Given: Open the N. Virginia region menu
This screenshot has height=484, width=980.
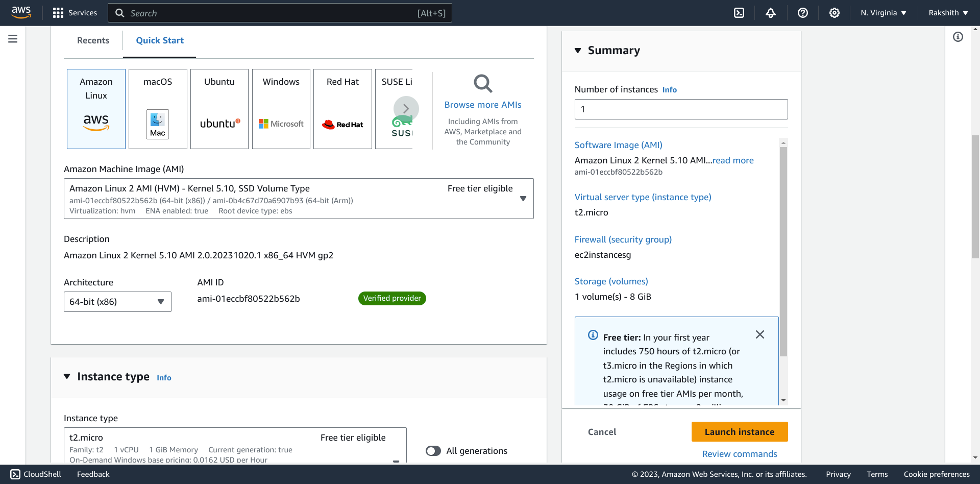Looking at the screenshot, I should point(883,13).
